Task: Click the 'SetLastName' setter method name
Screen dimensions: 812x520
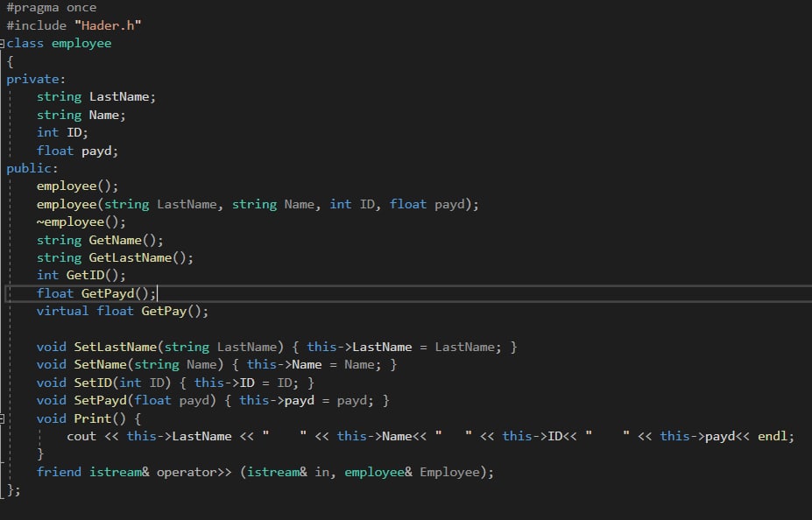Action: tap(115, 347)
